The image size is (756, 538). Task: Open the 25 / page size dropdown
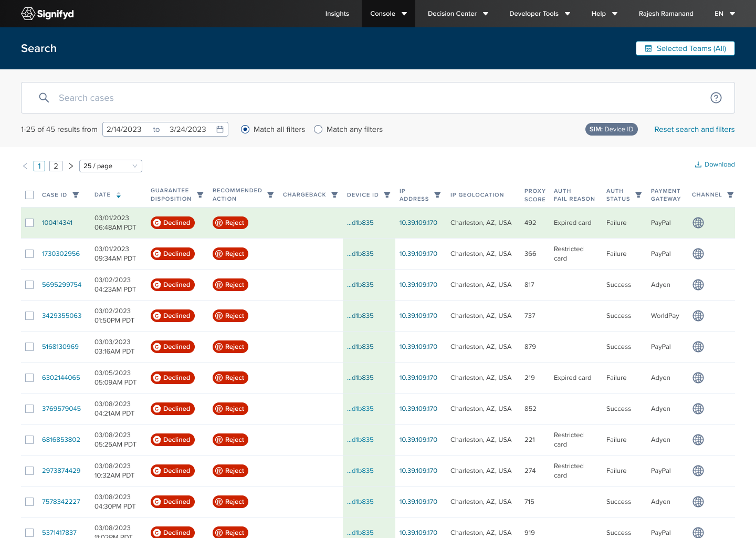click(x=110, y=166)
